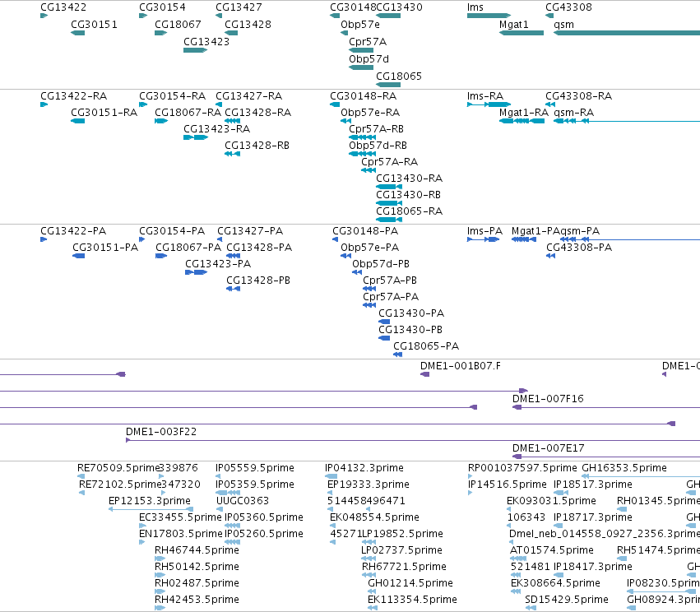Open transcript CG13430-RB

pos(408,196)
